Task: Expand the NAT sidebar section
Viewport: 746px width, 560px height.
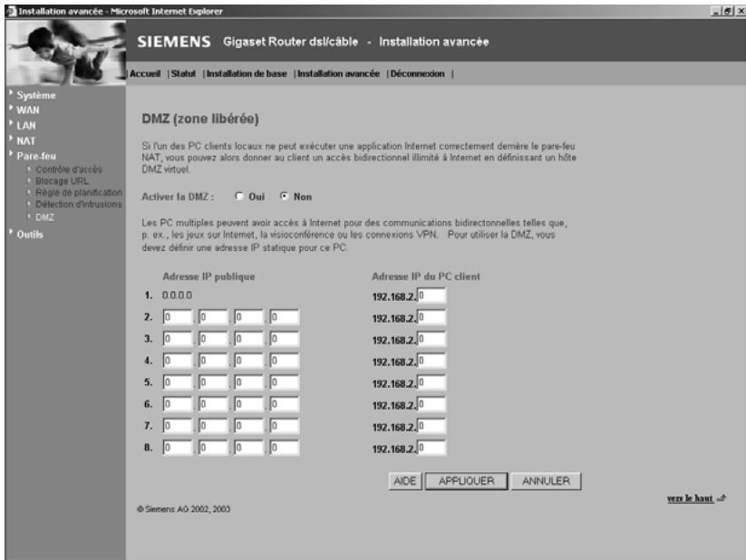Action: [26, 140]
